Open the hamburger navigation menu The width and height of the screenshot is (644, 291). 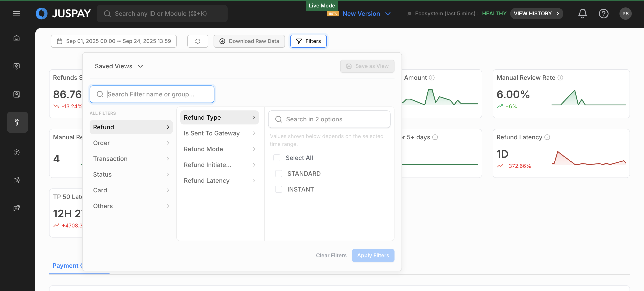[x=16, y=14]
